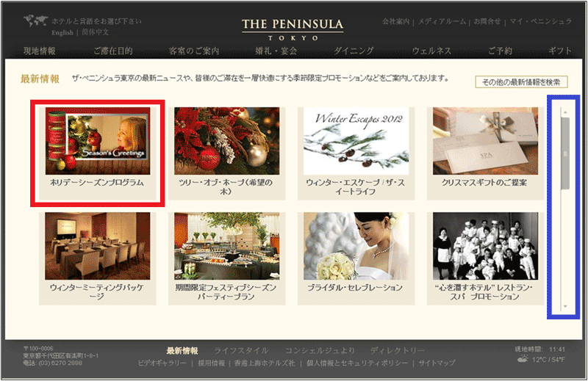The width and height of the screenshot is (588, 381).
Task: Open the 客室のご案内 menu
Action: (194, 51)
